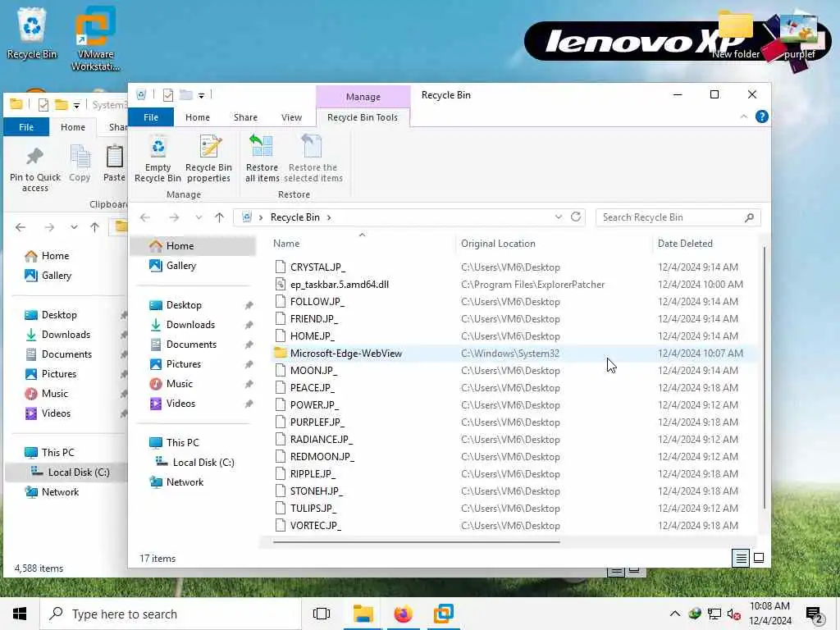The height and width of the screenshot is (630, 840).
Task: Select Music in back window sidebar
Action: [x=55, y=394]
